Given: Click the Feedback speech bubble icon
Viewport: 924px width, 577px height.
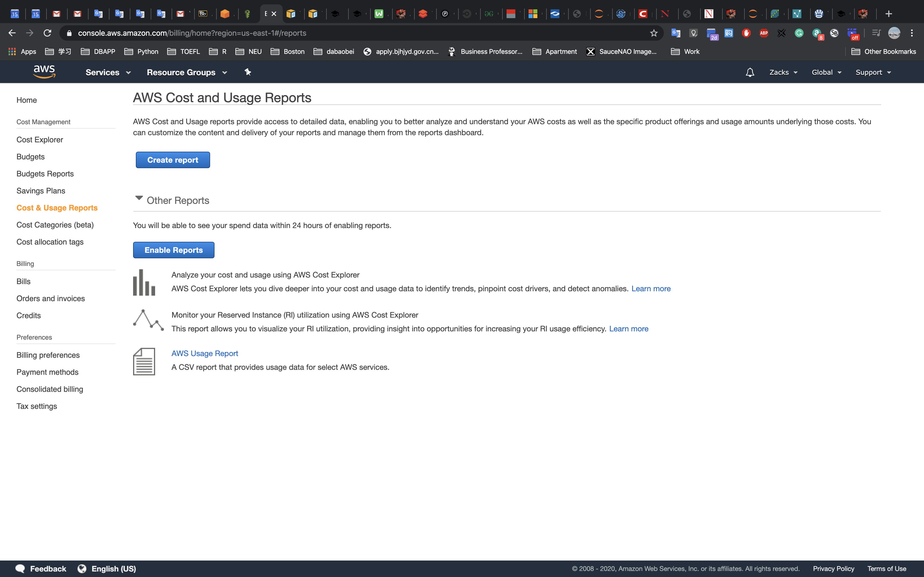Looking at the screenshot, I should [20, 568].
